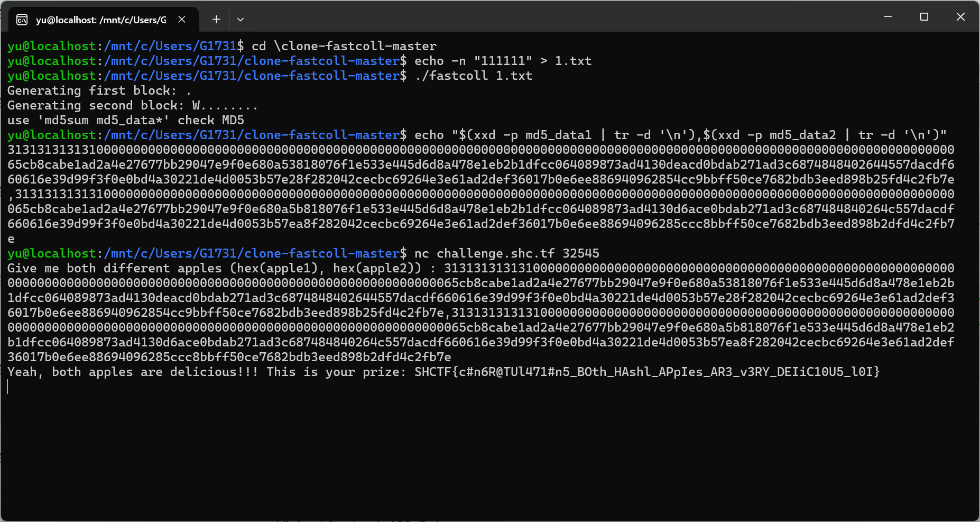
Task: Click the 'cd \clone-fastcoll-master' command
Action: point(344,46)
